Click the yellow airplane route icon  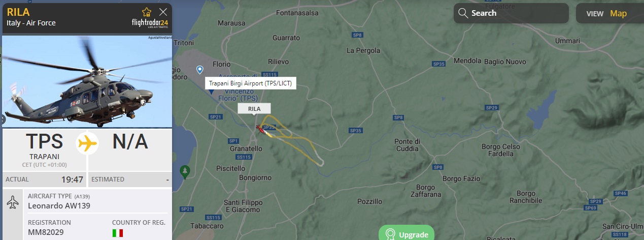click(x=87, y=143)
